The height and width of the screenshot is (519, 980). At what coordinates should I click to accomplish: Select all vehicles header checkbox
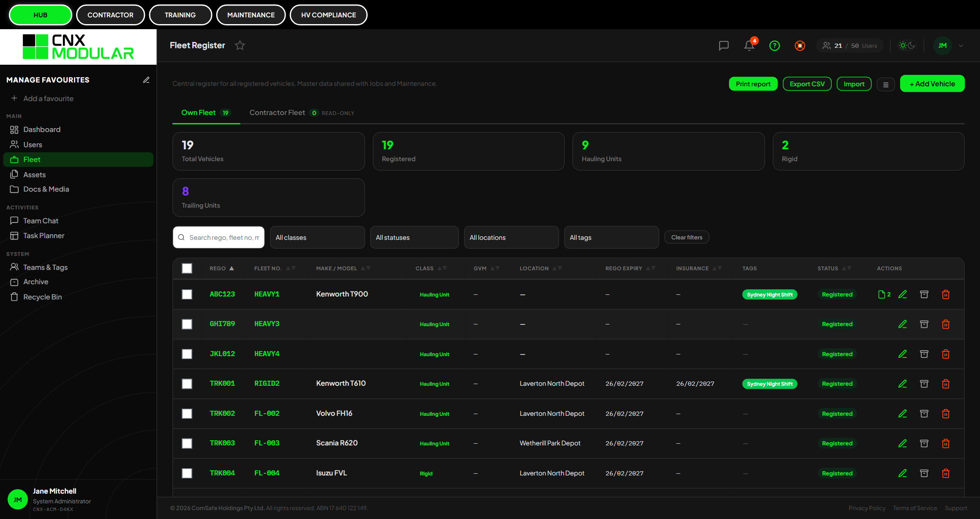187,268
